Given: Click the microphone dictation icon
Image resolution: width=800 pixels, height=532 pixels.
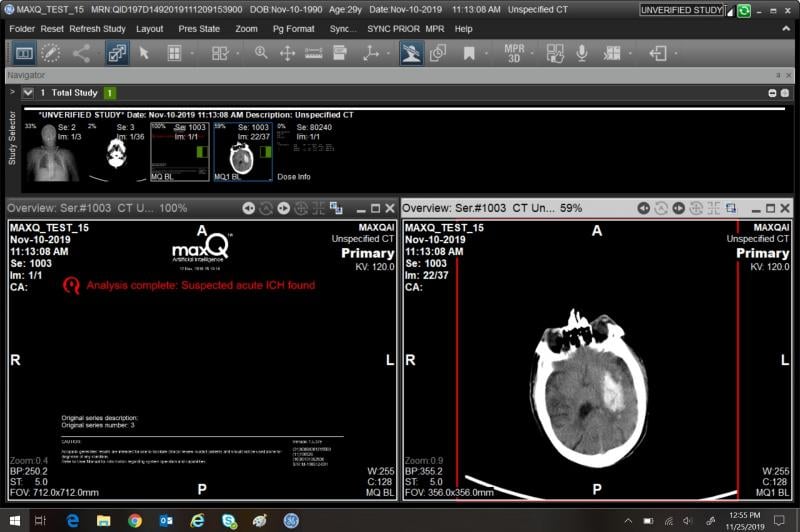Looking at the screenshot, I should point(582,53).
